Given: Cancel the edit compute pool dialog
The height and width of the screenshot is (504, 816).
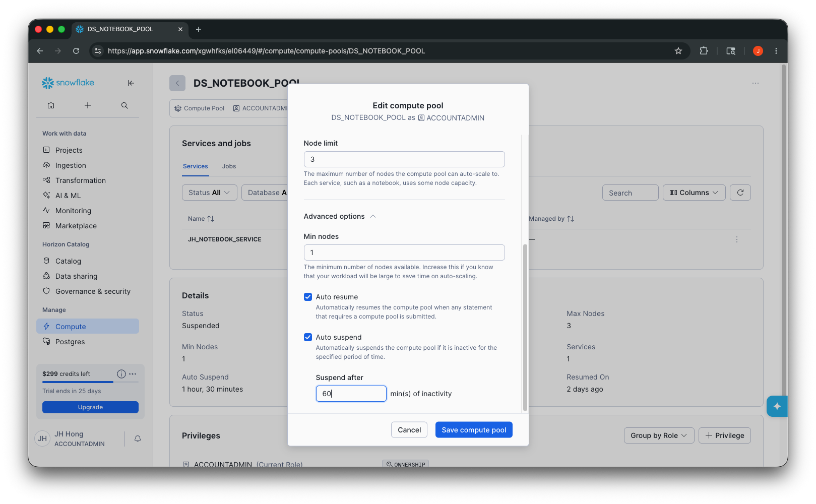Looking at the screenshot, I should pyautogui.click(x=409, y=430).
